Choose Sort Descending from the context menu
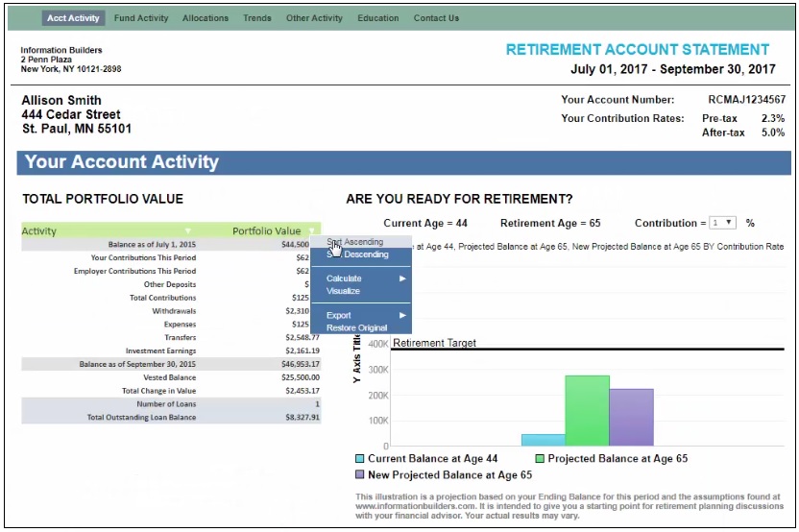The image size is (799, 532). 361,254
